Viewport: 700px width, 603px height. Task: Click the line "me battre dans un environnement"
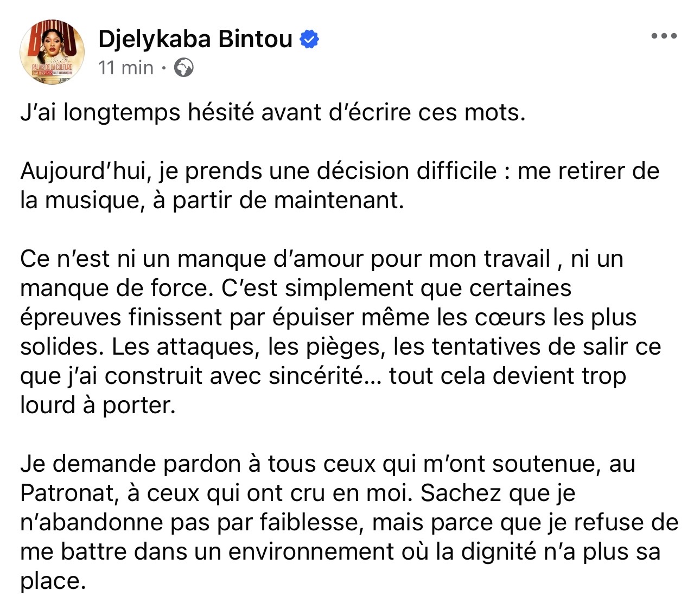[x=340, y=551]
